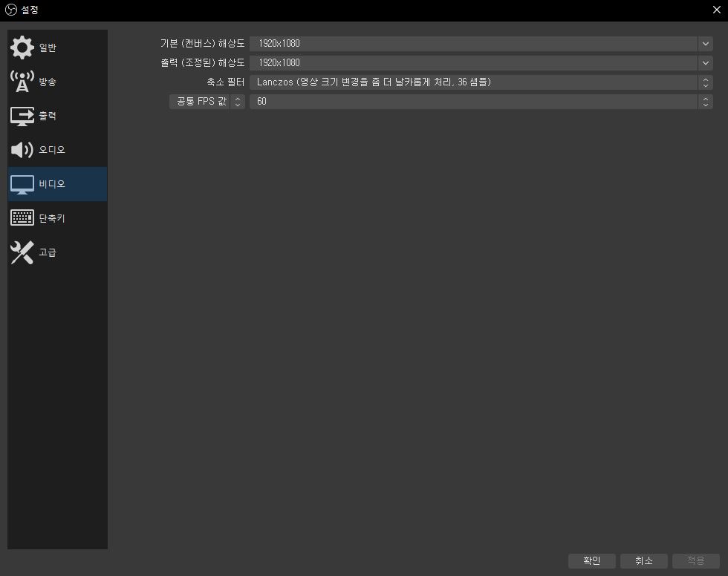The image size is (728, 576).
Task: Click the 출력 monitor-arrow icon
Action: (x=22, y=116)
